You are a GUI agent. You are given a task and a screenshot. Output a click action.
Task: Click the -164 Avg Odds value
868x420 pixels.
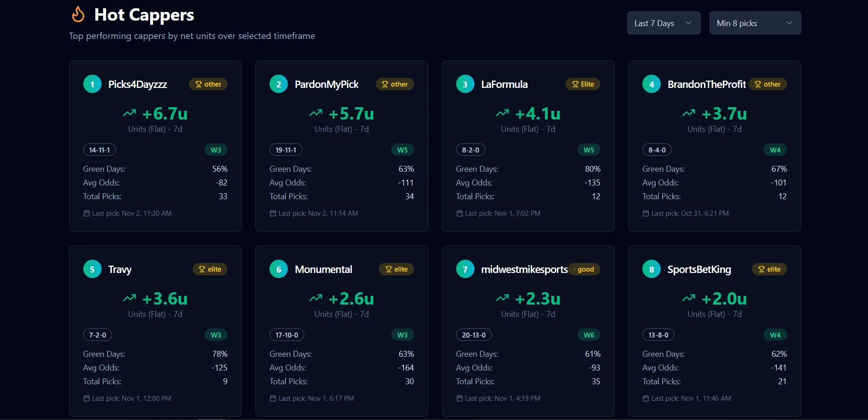[x=406, y=368]
